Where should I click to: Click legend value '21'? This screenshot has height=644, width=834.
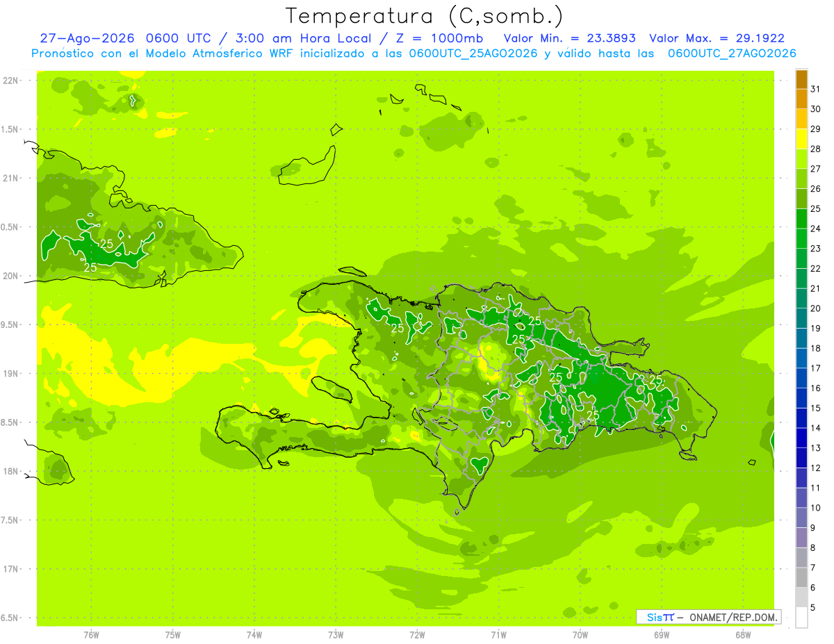point(816,288)
